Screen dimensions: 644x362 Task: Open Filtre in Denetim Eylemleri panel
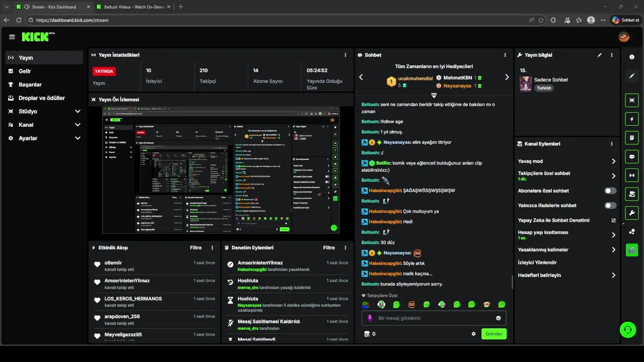pyautogui.click(x=329, y=248)
